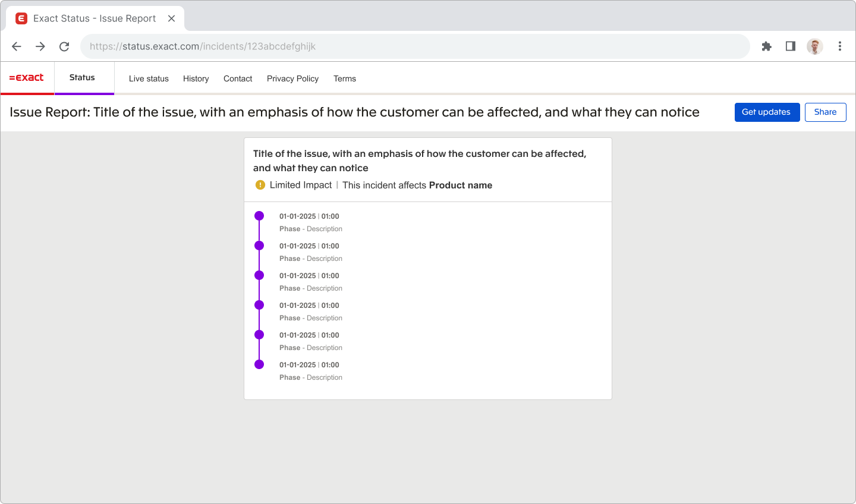Click the Share button
This screenshot has width=856, height=504.
tap(825, 112)
